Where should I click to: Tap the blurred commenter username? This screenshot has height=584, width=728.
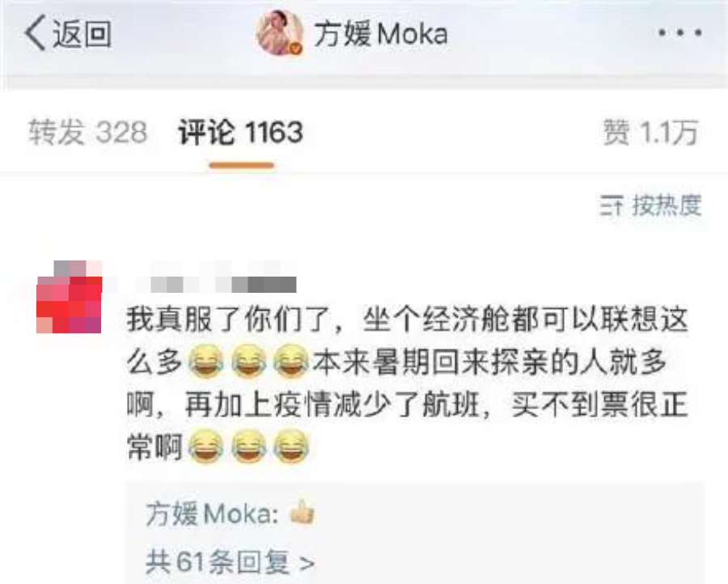pos(216,281)
